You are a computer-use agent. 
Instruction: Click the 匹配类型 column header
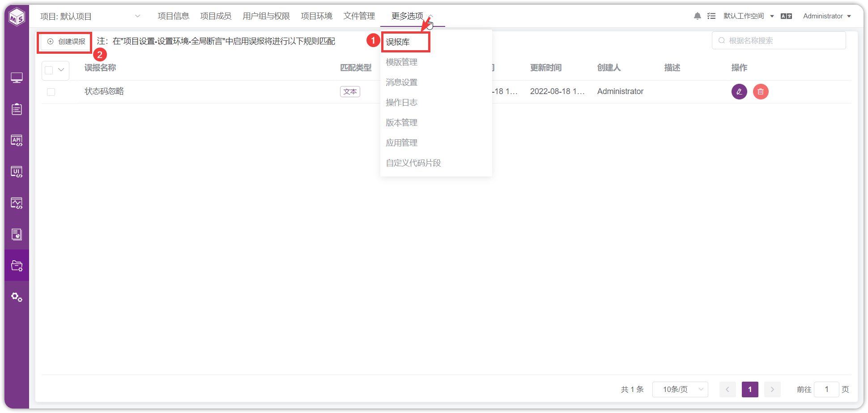click(x=356, y=68)
